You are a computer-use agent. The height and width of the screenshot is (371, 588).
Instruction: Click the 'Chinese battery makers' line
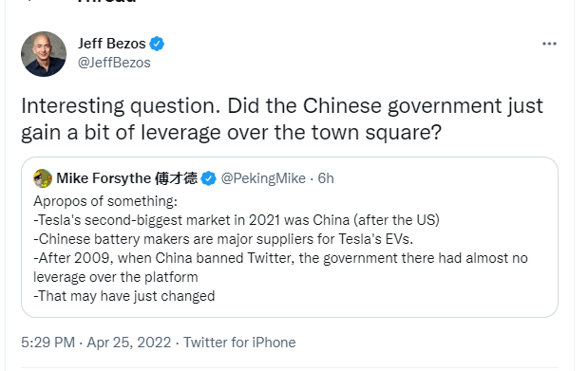point(223,239)
